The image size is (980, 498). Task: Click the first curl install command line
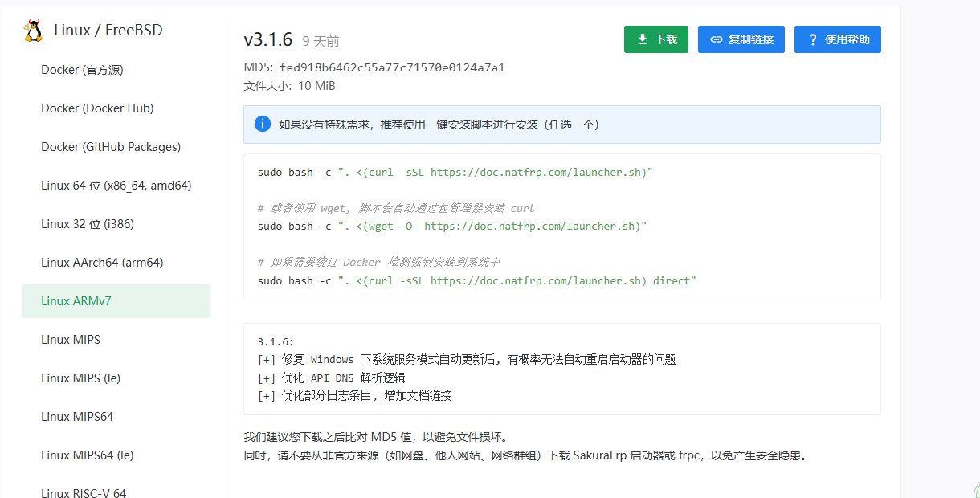point(455,172)
